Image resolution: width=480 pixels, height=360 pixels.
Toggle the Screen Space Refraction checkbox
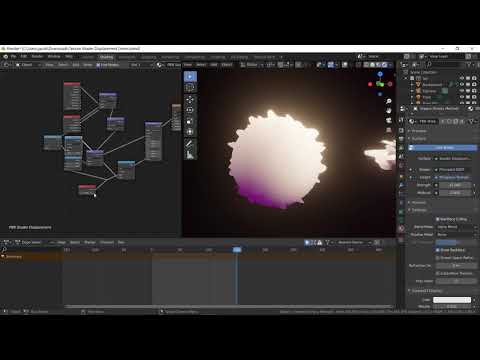tap(438, 258)
